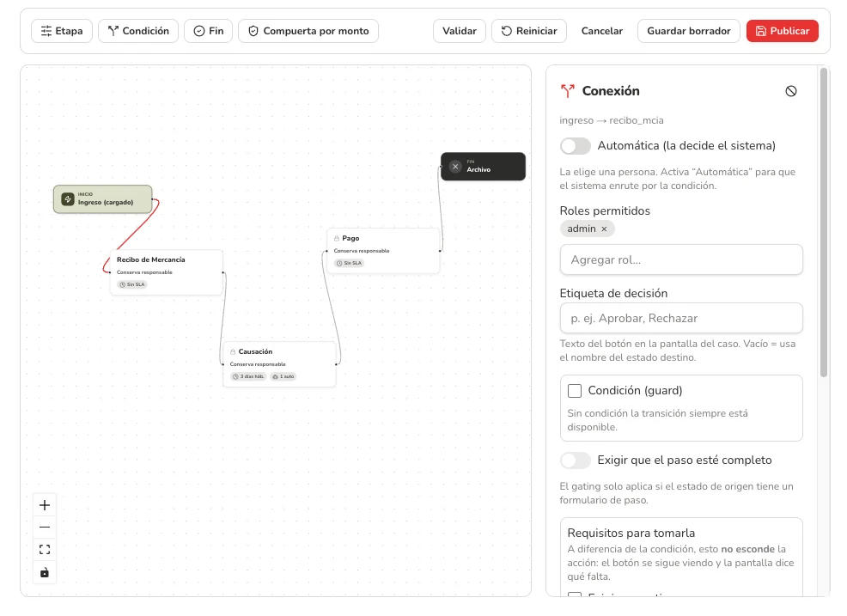Add a Fin node
847x616 pixels.
tap(209, 31)
